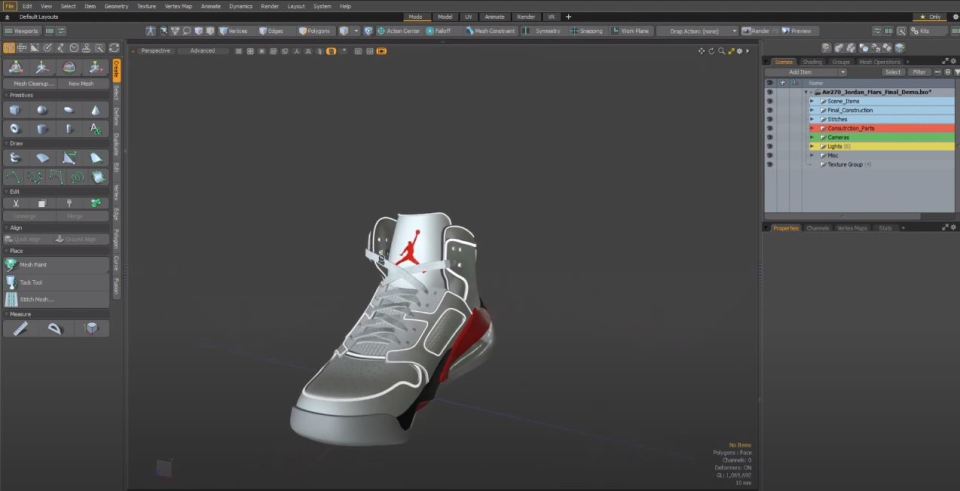Click the New Mesh button

click(x=83, y=83)
